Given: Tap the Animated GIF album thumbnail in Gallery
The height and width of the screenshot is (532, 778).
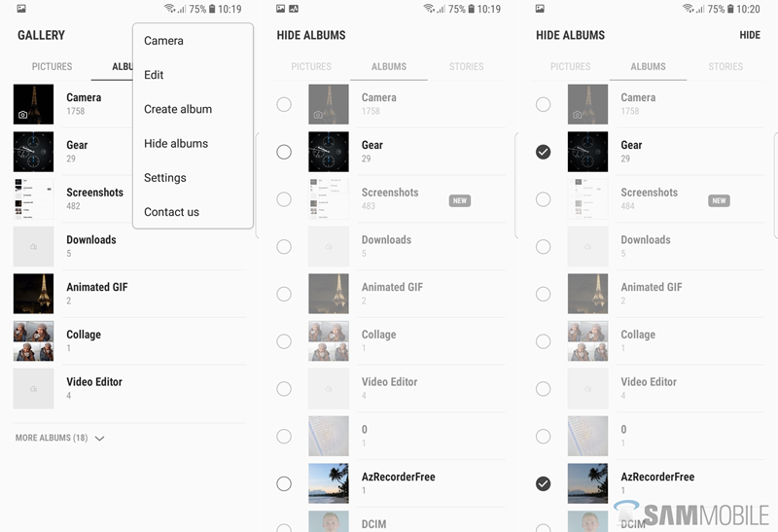Looking at the screenshot, I should (33, 294).
